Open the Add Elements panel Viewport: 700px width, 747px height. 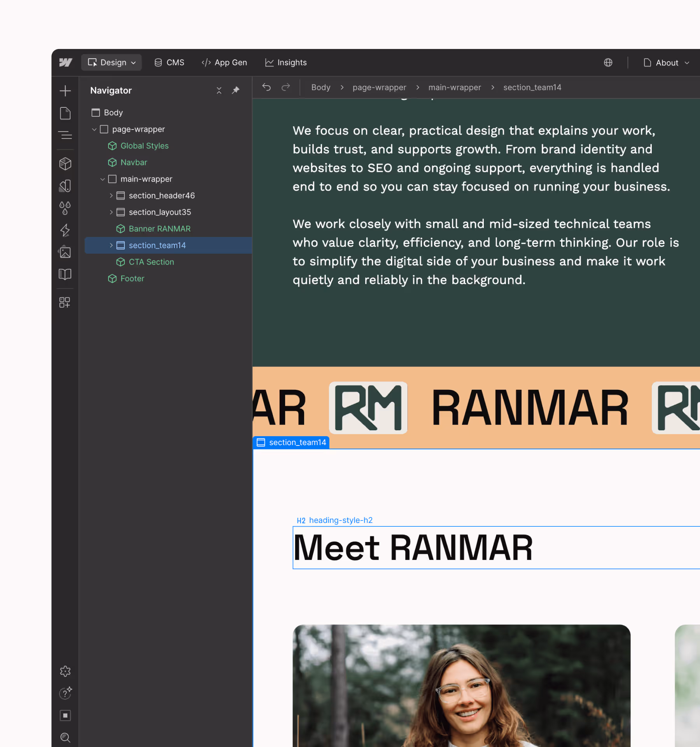pos(65,91)
